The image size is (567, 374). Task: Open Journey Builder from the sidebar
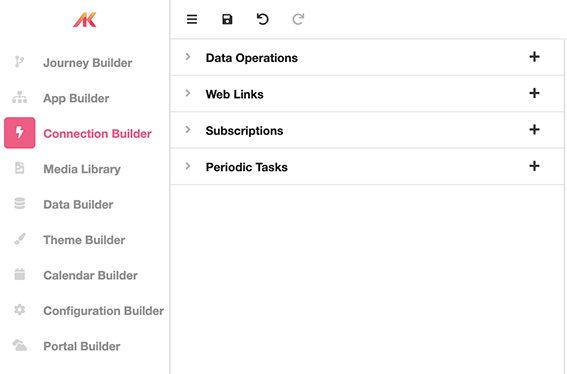point(88,63)
